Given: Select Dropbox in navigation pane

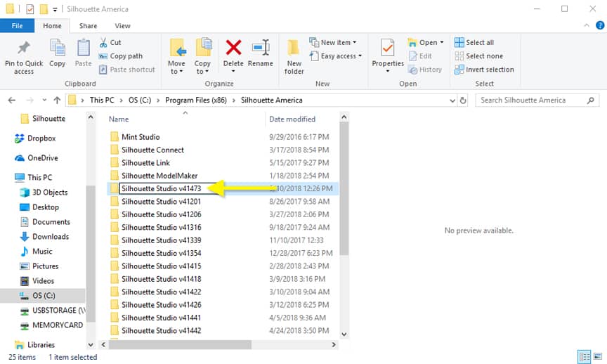Looking at the screenshot, I should (41, 138).
